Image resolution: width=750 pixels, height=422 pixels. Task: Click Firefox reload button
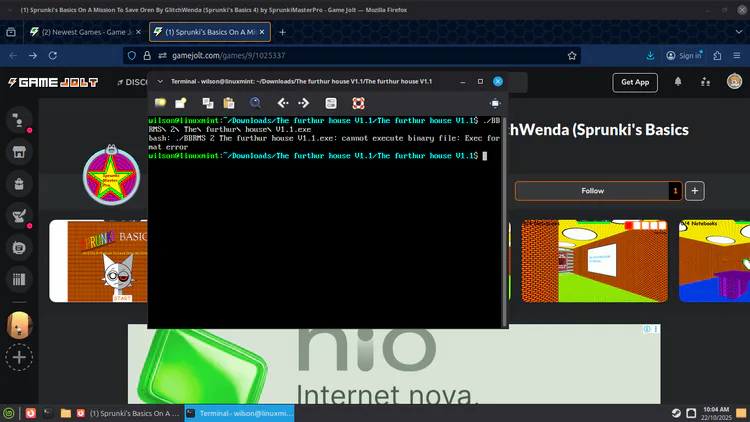53,56
